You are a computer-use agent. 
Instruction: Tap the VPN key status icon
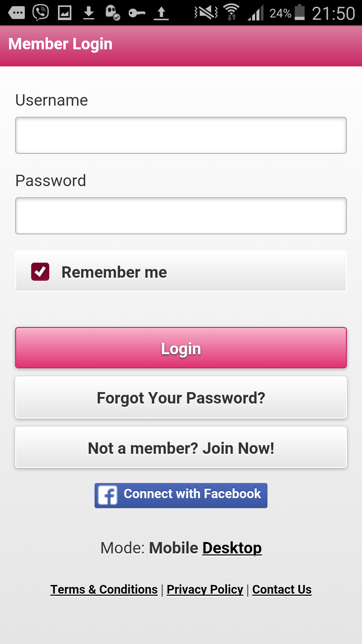pyautogui.click(x=137, y=13)
